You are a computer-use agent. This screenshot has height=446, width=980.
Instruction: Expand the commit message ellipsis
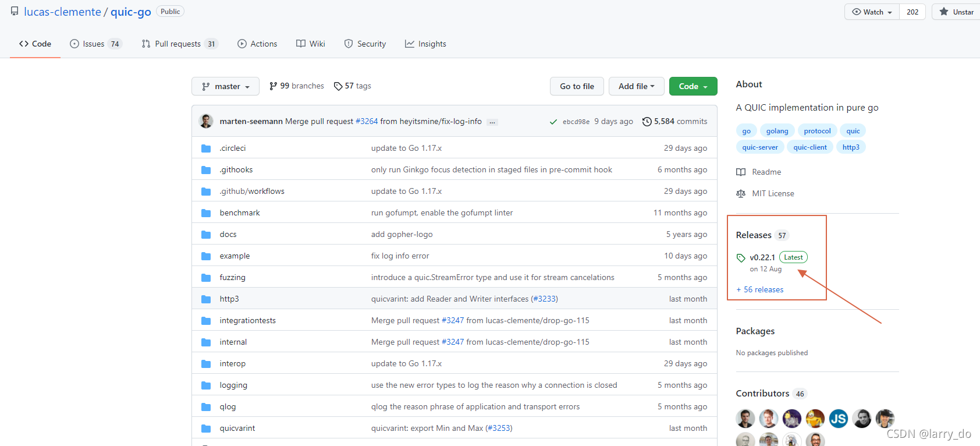492,122
